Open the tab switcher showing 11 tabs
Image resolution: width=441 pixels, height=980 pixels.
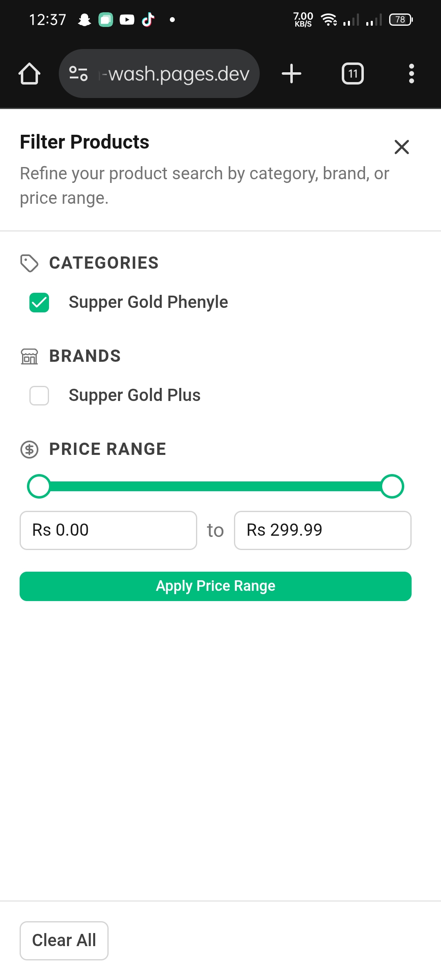(x=352, y=74)
